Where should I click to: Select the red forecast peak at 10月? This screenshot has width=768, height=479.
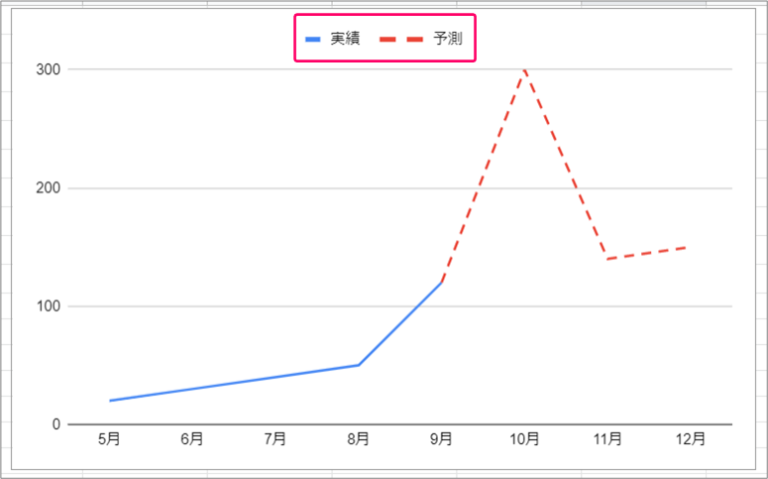click(x=524, y=70)
